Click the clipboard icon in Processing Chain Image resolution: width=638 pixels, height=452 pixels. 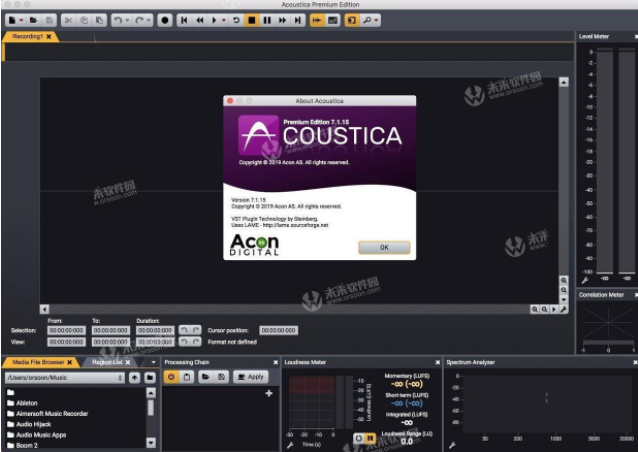click(187, 377)
